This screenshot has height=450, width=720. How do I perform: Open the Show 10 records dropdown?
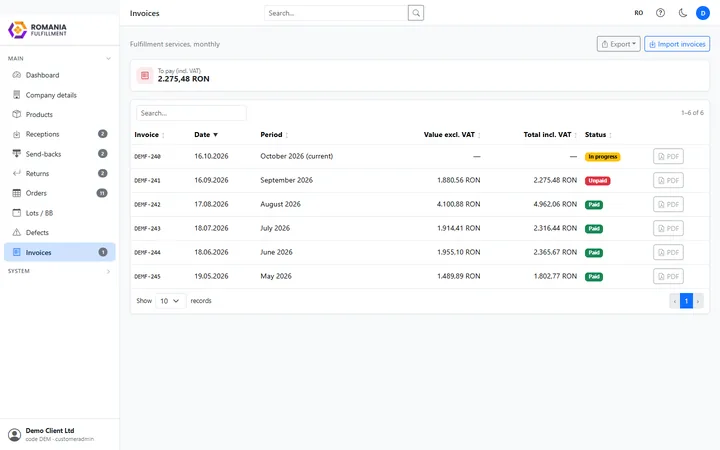(170, 301)
